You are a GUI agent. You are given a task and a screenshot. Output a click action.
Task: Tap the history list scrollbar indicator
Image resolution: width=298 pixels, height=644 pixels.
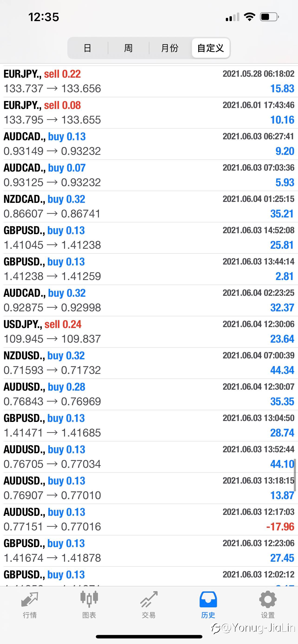pos(295,475)
